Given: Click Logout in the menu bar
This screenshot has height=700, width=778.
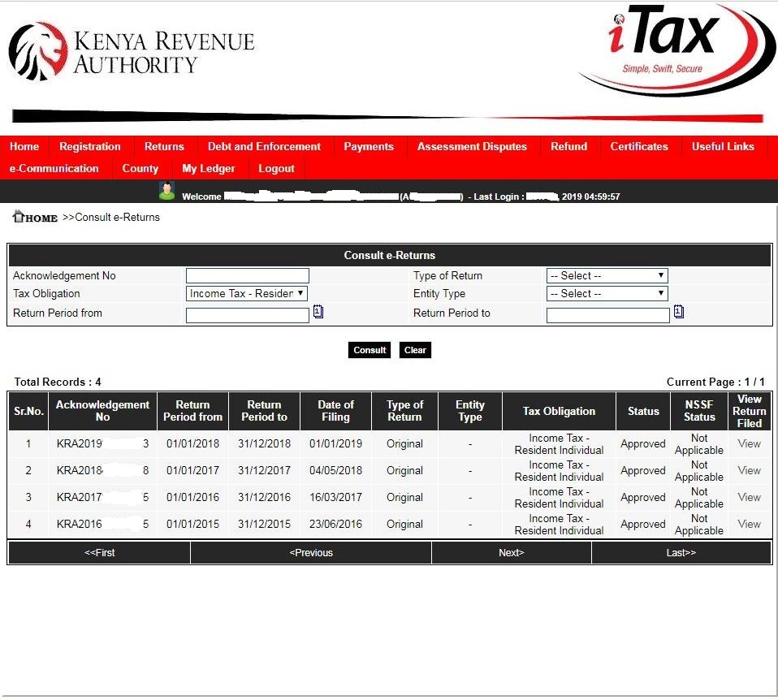Looking at the screenshot, I should 276,169.
